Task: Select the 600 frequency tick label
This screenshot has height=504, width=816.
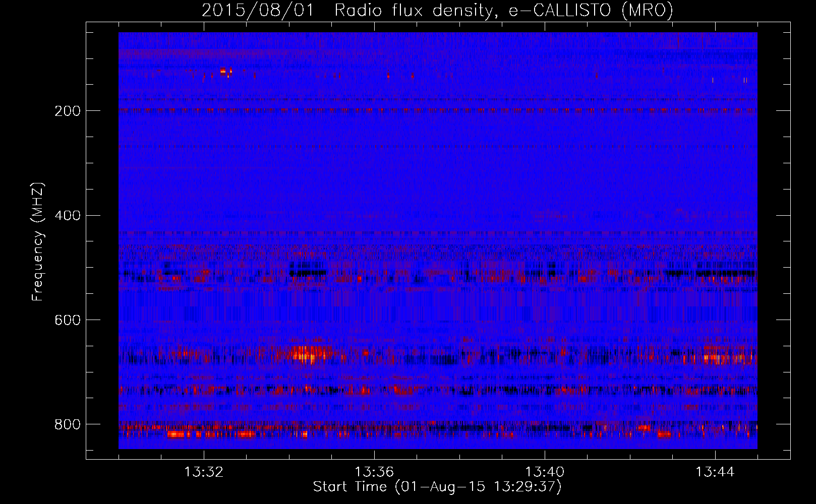Action: [x=67, y=321]
